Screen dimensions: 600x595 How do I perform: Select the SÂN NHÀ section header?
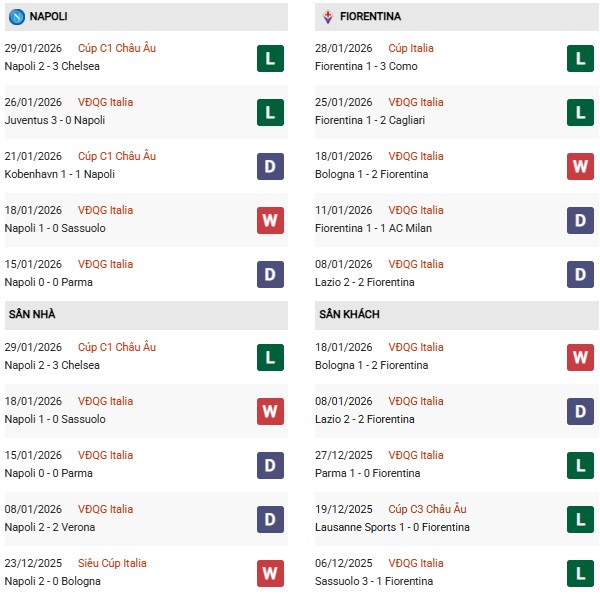point(32,314)
